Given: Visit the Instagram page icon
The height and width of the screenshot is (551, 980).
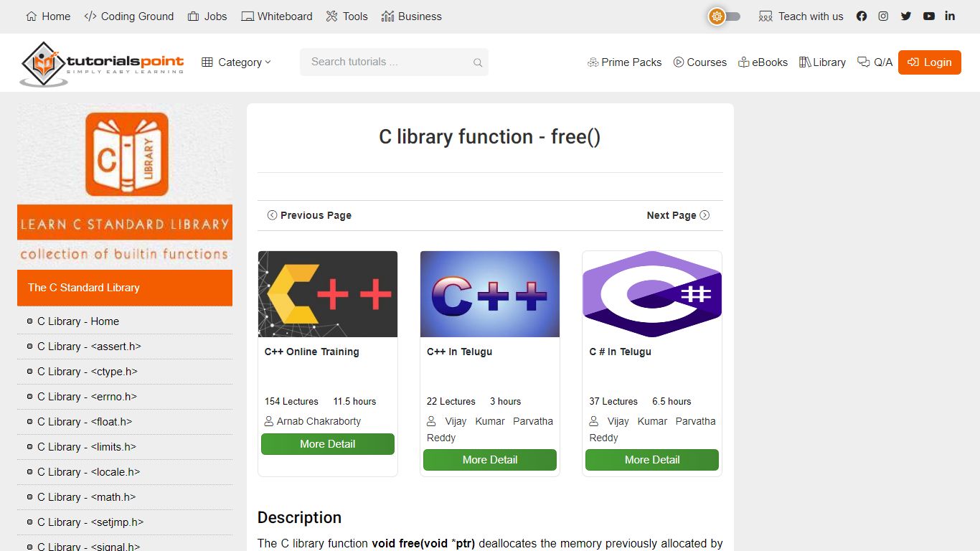Looking at the screenshot, I should (x=884, y=17).
